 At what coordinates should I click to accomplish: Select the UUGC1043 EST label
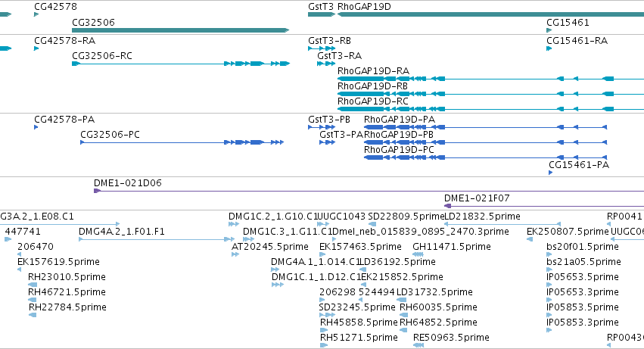click(x=342, y=217)
